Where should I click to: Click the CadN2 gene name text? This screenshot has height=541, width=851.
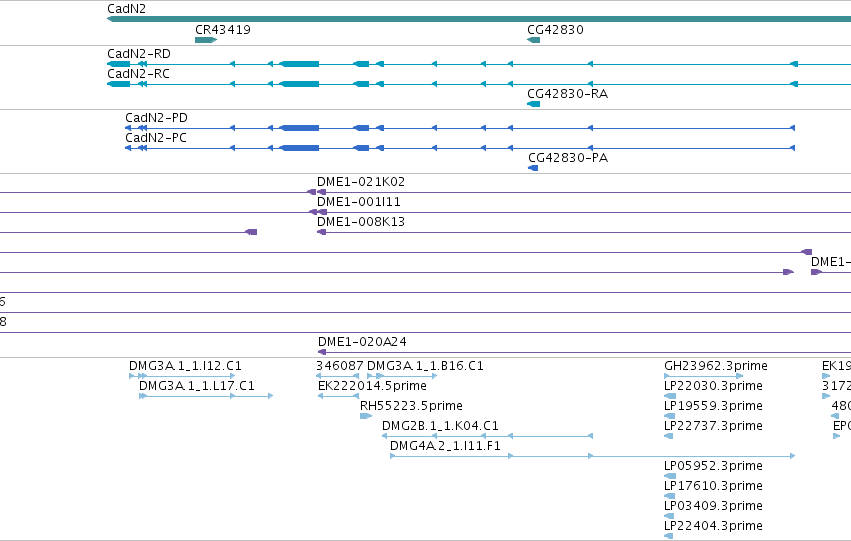pos(126,9)
